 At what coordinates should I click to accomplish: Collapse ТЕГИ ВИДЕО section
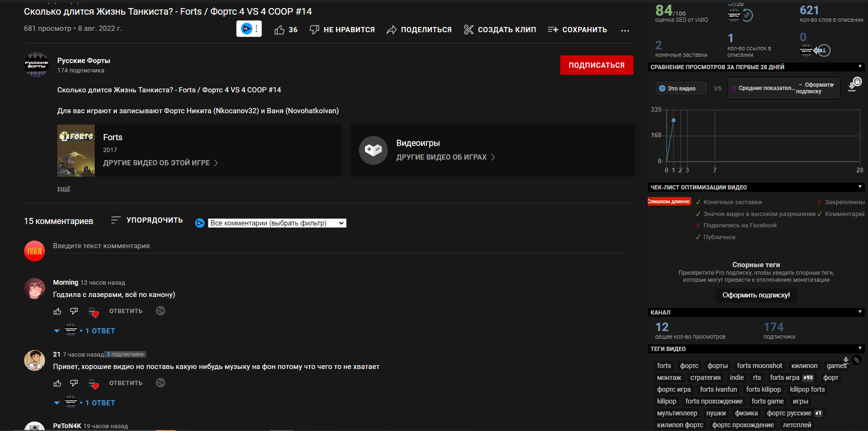click(860, 349)
